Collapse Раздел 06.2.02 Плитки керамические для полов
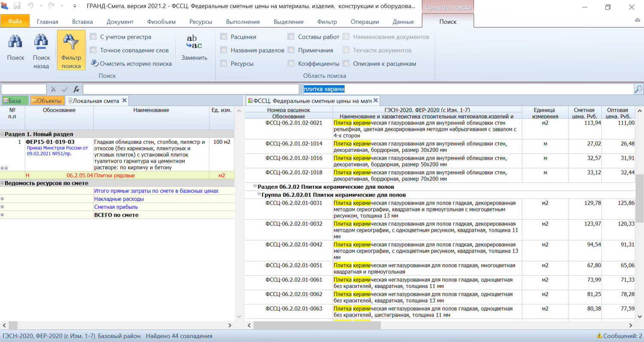 click(x=254, y=187)
